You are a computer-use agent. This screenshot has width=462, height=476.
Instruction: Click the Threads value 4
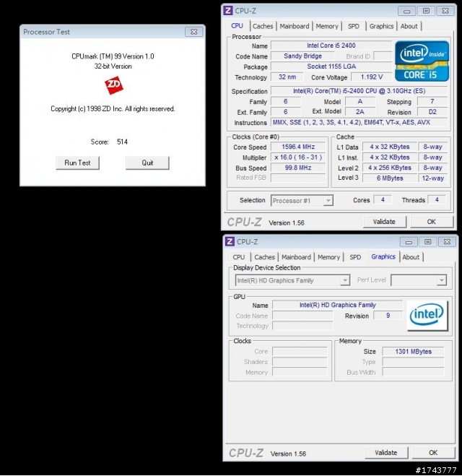437,200
